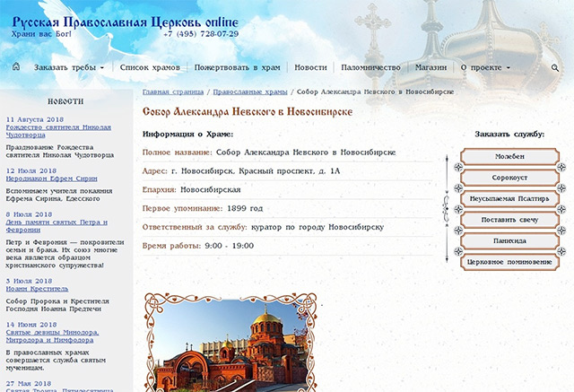Viewport: 574px width, 392px height.
Task: Click the address text Красный проспект, д. 1А
Action: pyautogui.click(x=289, y=171)
